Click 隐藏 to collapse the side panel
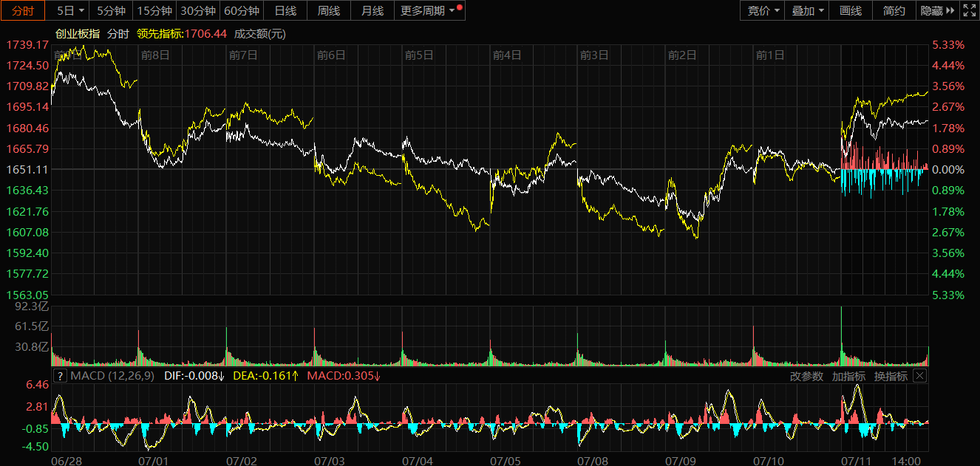This screenshot has width=980, height=466. (x=938, y=10)
